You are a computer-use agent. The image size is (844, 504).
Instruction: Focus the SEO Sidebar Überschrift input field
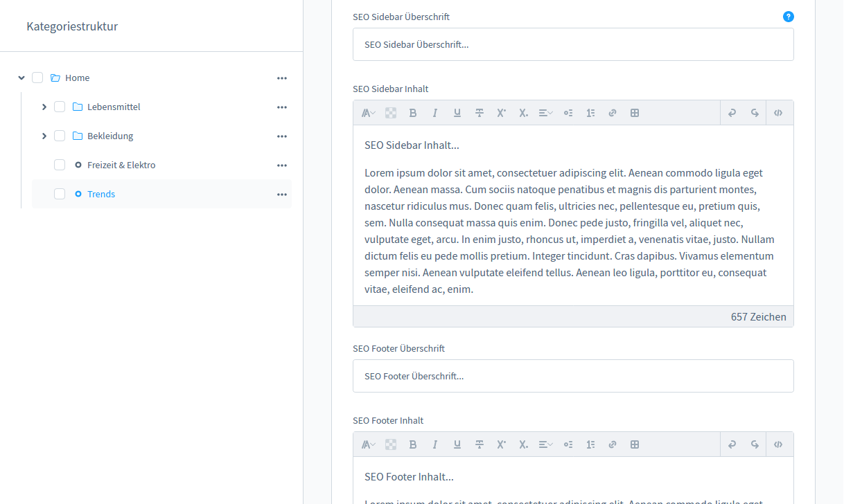point(573,44)
